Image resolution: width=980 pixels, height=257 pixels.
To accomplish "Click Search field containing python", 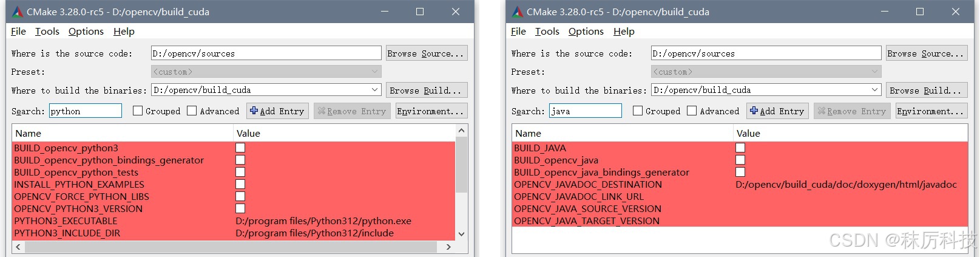I will tap(86, 111).
